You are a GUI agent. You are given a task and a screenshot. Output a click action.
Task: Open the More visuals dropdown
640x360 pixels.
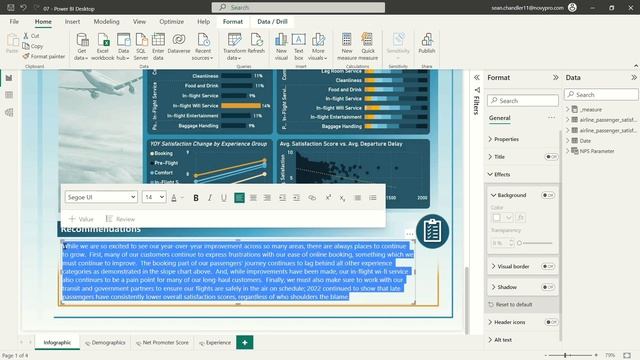tap(318, 47)
